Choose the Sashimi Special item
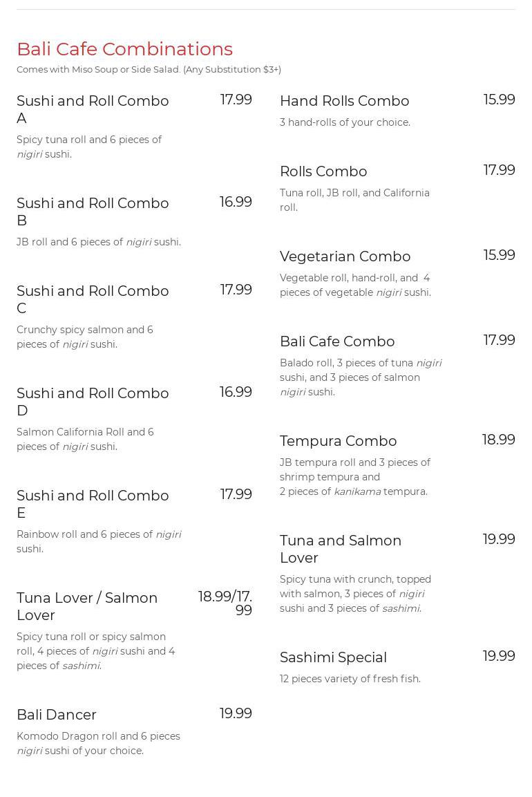This screenshot has width=532, height=797. tap(333, 657)
